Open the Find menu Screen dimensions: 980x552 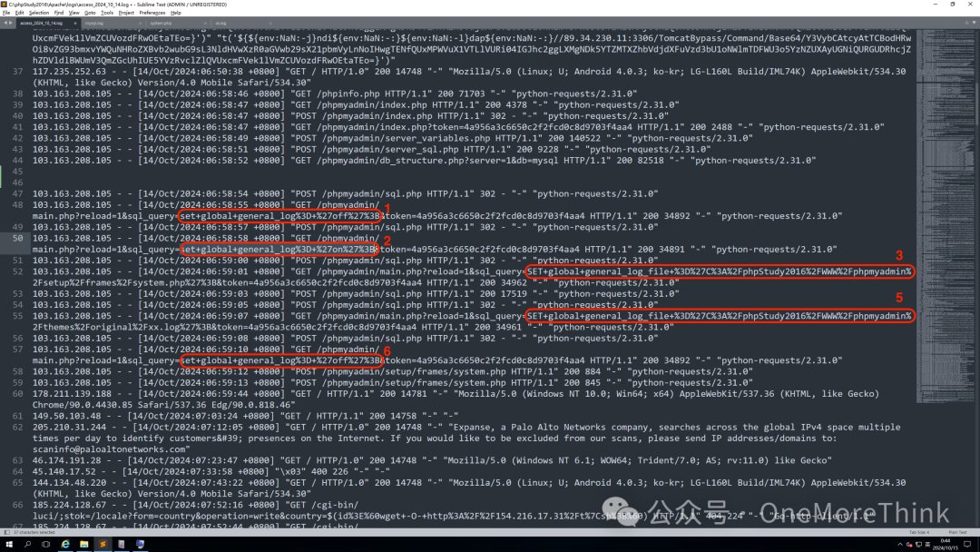(59, 13)
